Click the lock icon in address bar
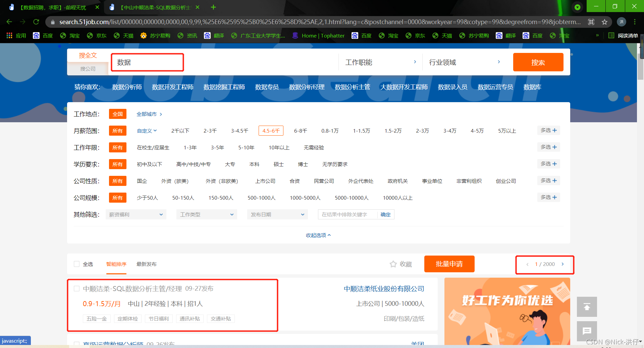Image resolution: width=644 pixels, height=348 pixels. [x=53, y=22]
